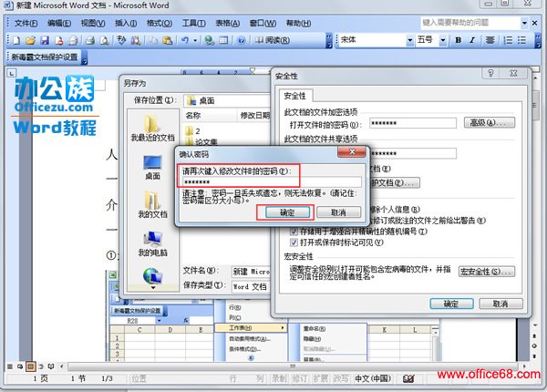The width and height of the screenshot is (547, 392).
Task: Click 取消 in 确认密码 dialog
Action: 339,212
